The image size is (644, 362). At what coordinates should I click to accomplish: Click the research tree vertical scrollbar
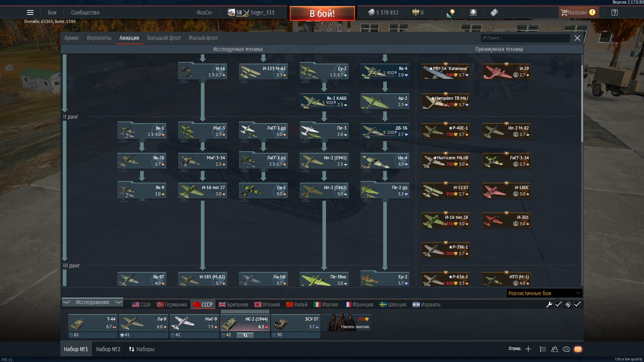(582, 103)
